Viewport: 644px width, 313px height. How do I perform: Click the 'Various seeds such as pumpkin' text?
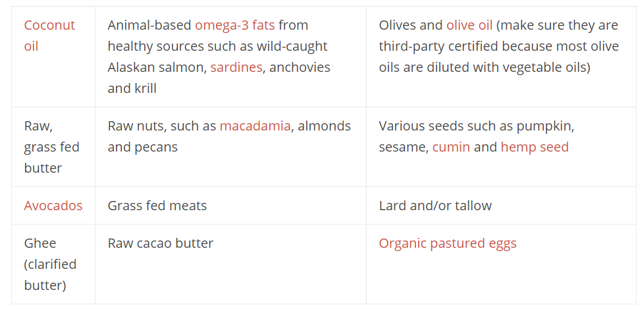coord(476,126)
